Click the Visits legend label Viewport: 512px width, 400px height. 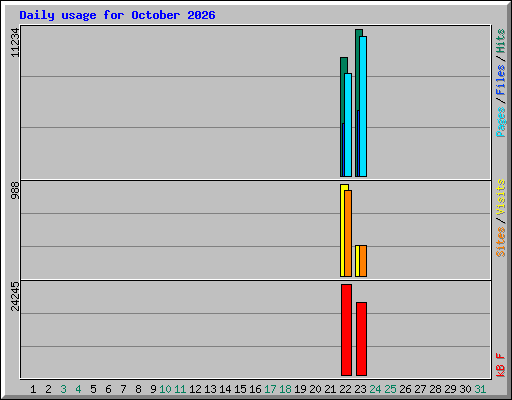(x=500, y=197)
